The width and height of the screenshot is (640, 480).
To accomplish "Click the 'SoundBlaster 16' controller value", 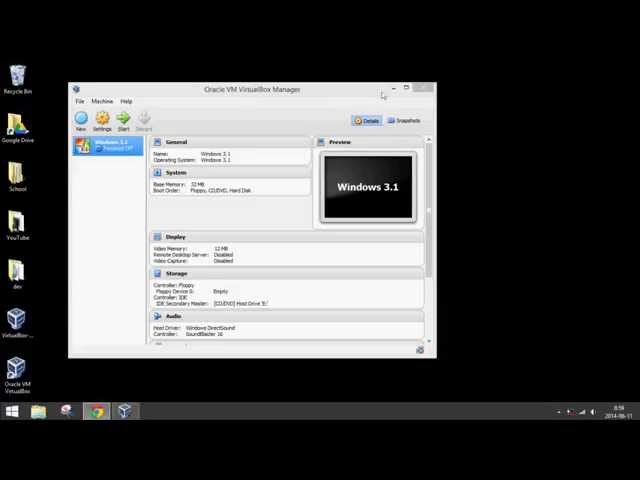I will 204,334.
